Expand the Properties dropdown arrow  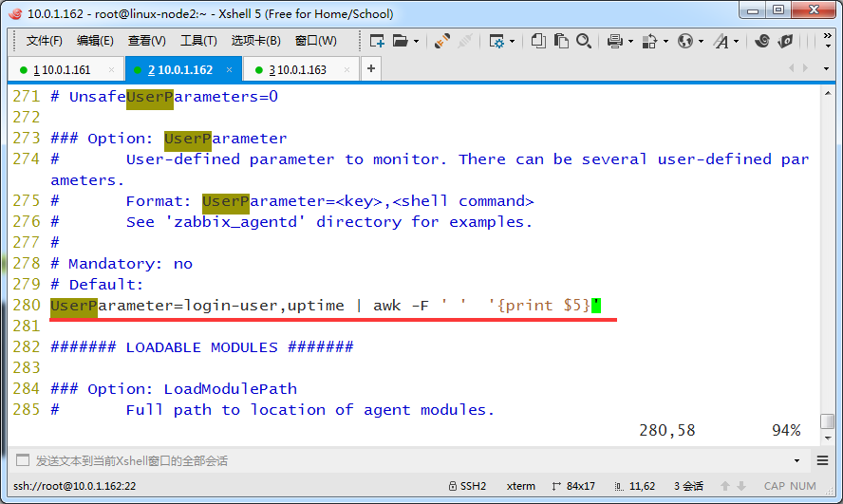coord(512,42)
